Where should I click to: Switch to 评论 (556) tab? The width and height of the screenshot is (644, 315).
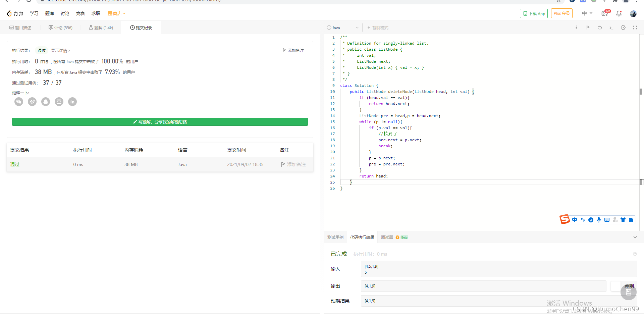coord(61,28)
